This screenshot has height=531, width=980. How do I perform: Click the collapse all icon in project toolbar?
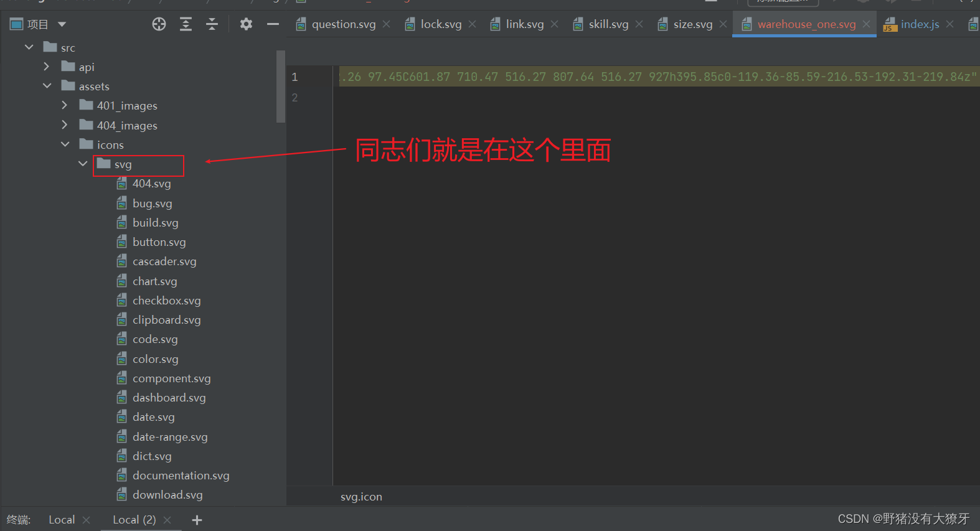(x=212, y=24)
